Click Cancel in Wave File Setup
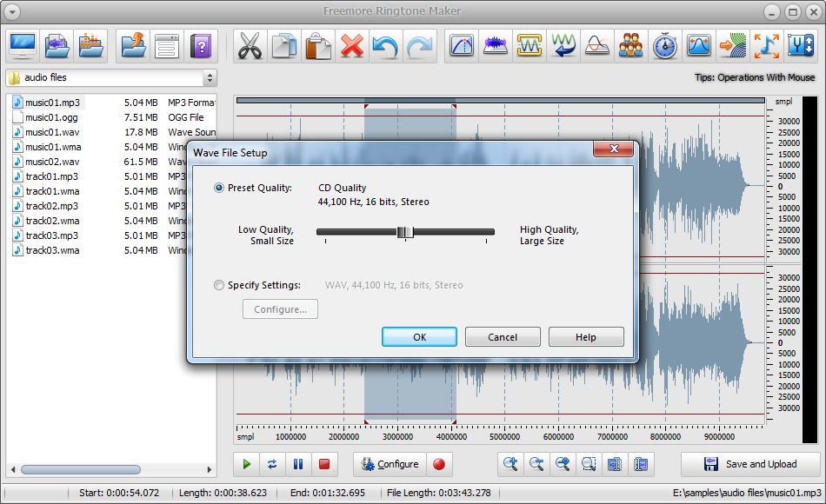The image size is (826, 504). [x=503, y=337]
